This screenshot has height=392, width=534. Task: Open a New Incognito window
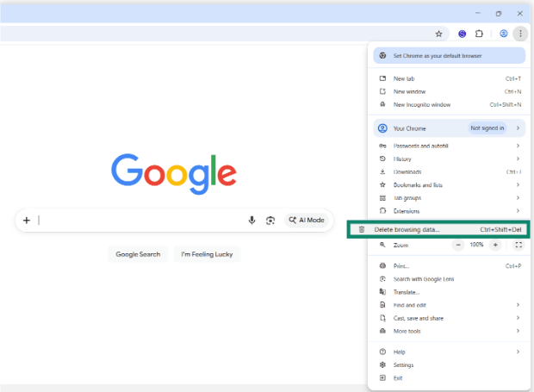click(450, 104)
